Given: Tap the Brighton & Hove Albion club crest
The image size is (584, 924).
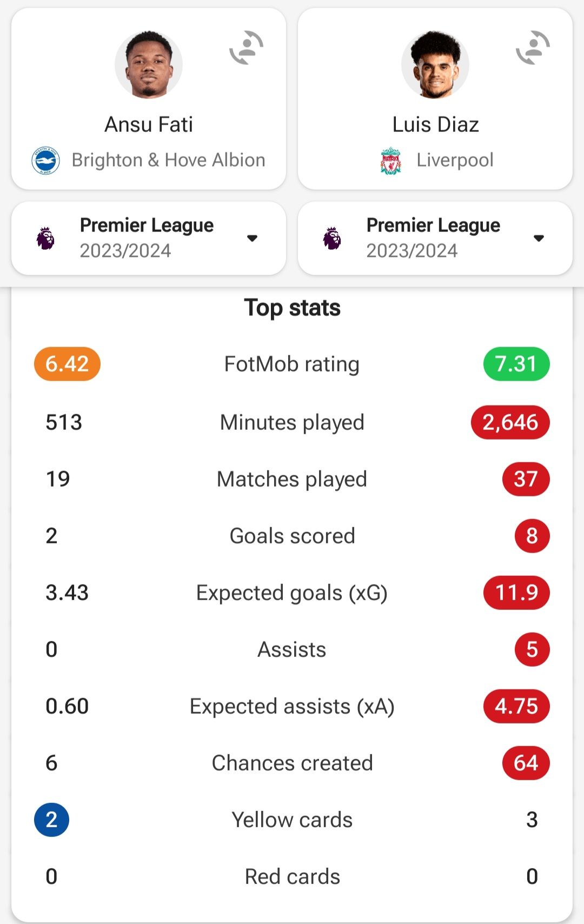Looking at the screenshot, I should coord(45,161).
